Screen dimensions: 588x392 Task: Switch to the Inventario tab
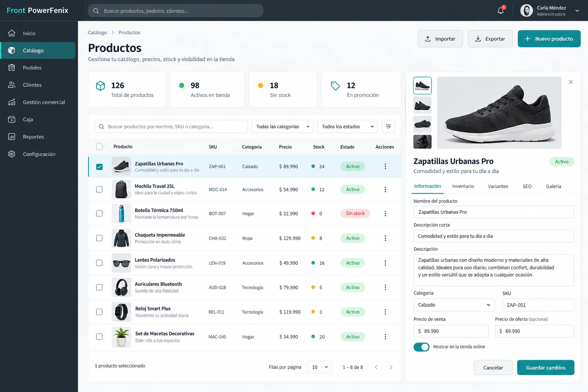coord(463,186)
